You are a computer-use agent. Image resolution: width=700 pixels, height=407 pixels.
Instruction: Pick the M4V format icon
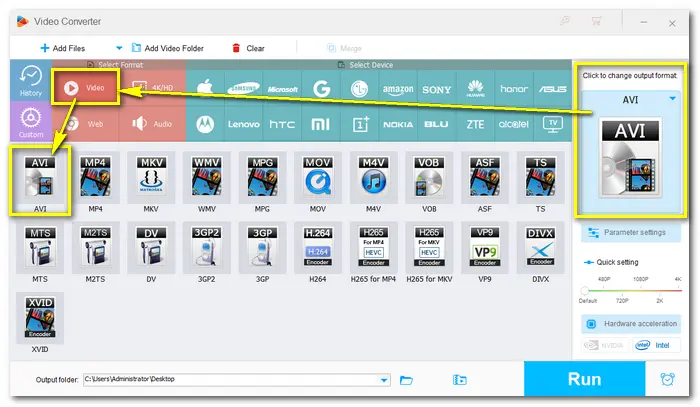point(373,178)
